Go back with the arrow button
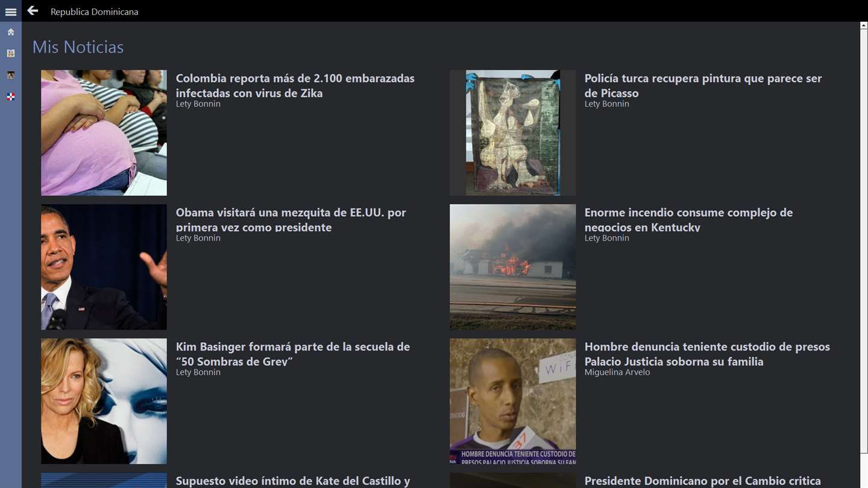 [33, 11]
